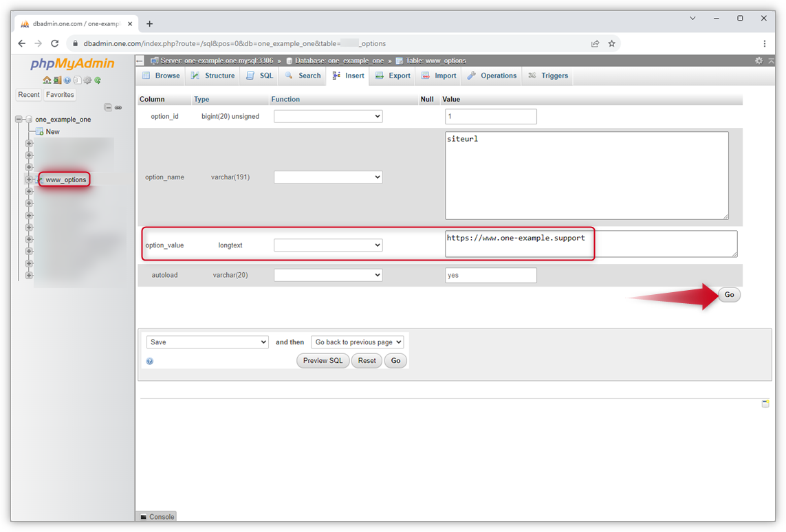Collapse all navigation tree items
This screenshot has width=786, height=532.
point(107,107)
